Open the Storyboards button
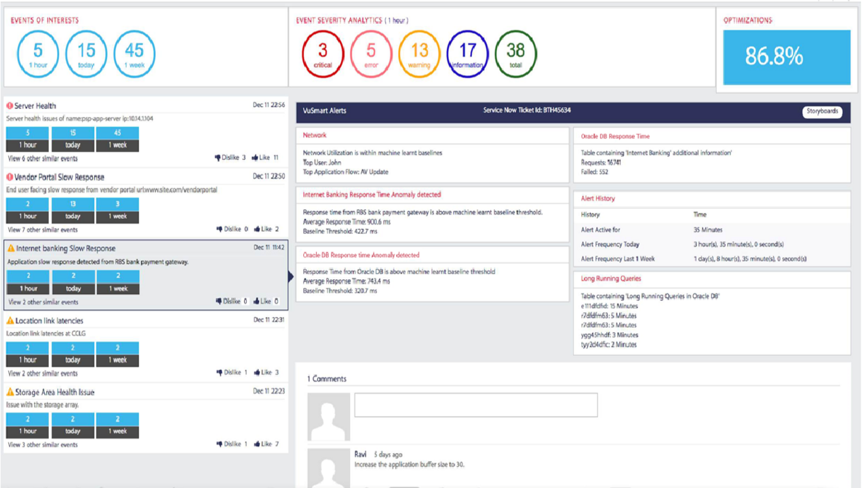The image size is (868, 488). click(823, 112)
